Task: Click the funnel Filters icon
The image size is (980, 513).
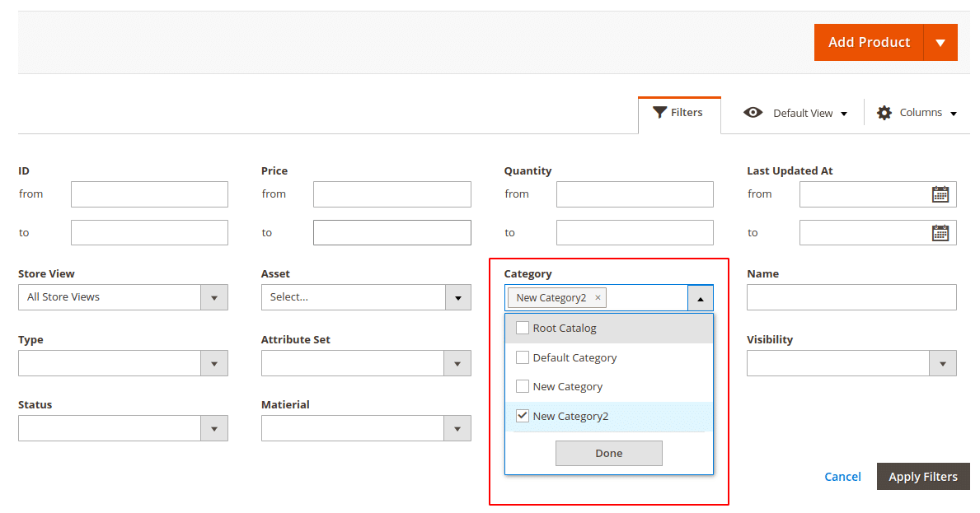Action: pos(659,112)
